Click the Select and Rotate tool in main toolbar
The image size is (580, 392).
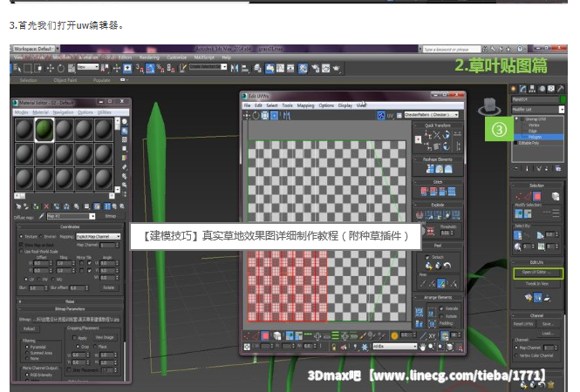click(61, 68)
